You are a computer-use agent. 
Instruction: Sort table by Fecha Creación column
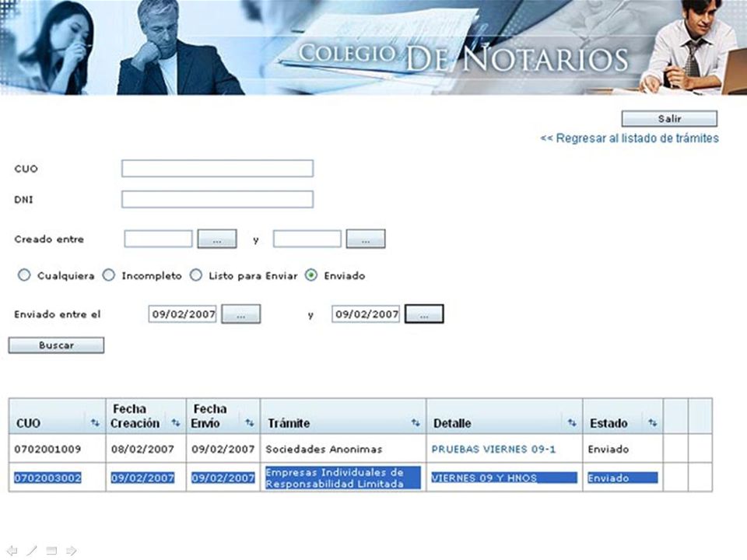(176, 423)
